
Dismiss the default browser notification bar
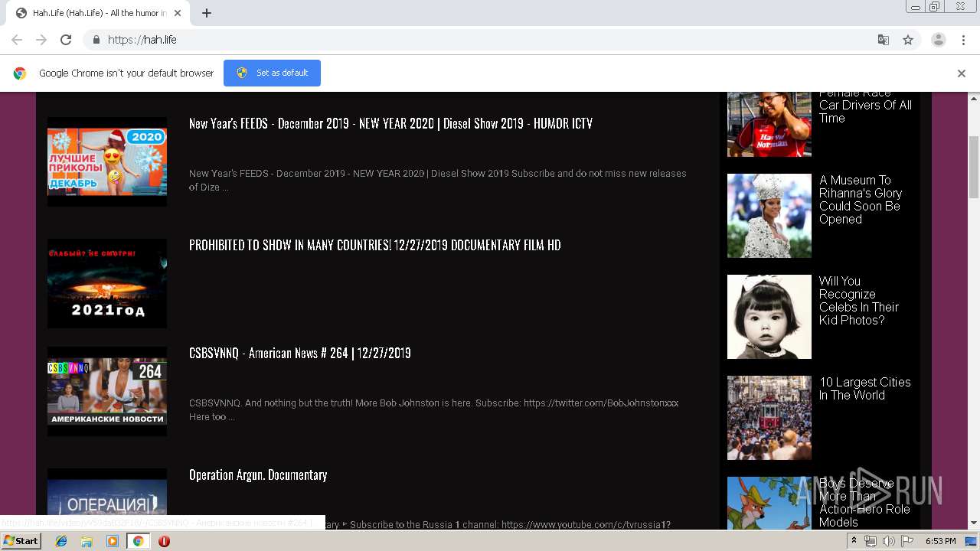(962, 73)
